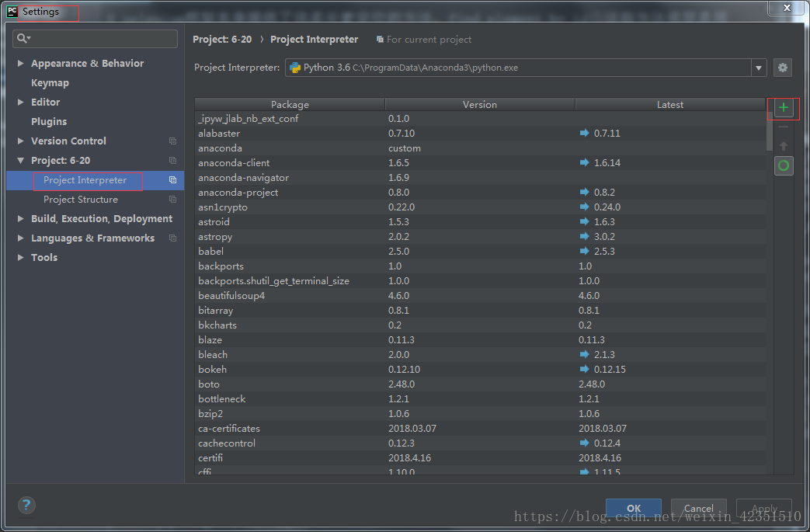Viewport: 810px width, 532px height.
Task: Click Project: 6-20 breadcrumb link
Action: pyautogui.click(x=222, y=40)
